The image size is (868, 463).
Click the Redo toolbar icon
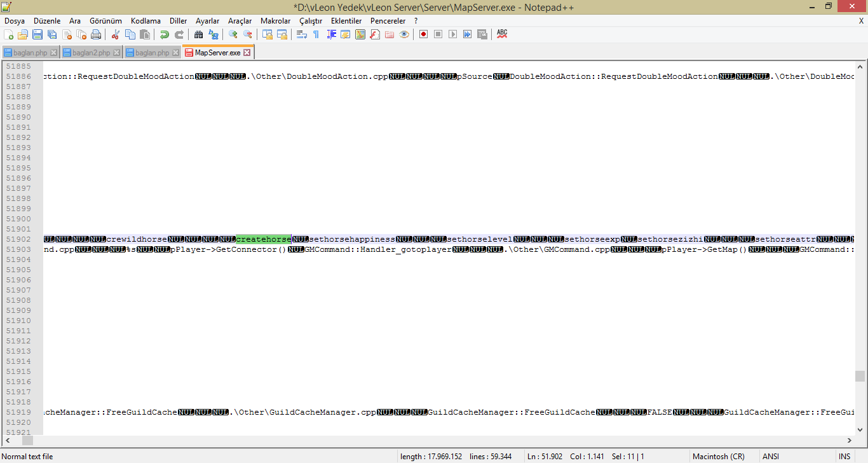[179, 34]
